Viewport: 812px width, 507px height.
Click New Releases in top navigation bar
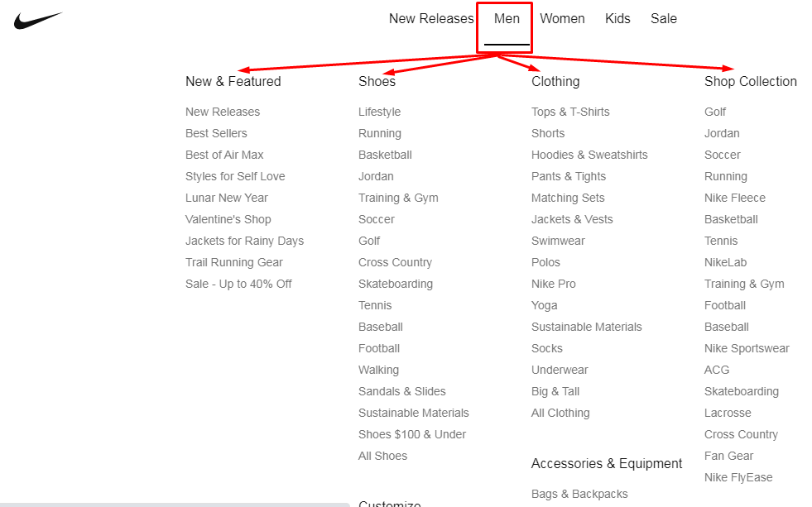(x=431, y=19)
